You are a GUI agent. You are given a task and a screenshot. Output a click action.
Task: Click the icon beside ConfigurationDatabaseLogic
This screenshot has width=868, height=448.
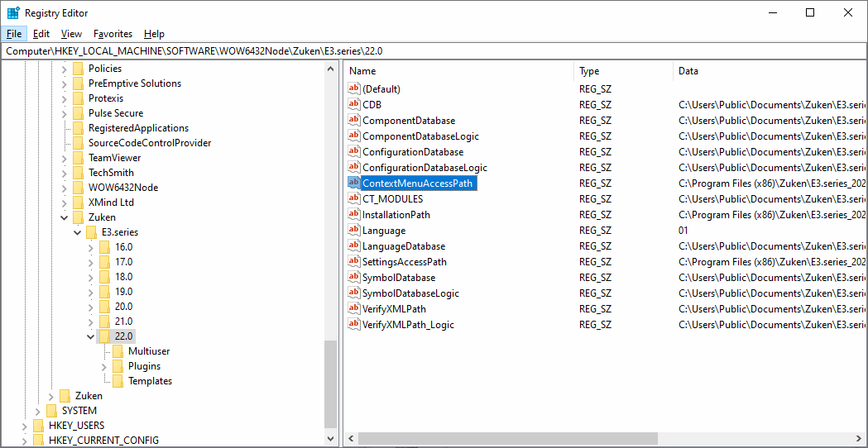(x=353, y=167)
